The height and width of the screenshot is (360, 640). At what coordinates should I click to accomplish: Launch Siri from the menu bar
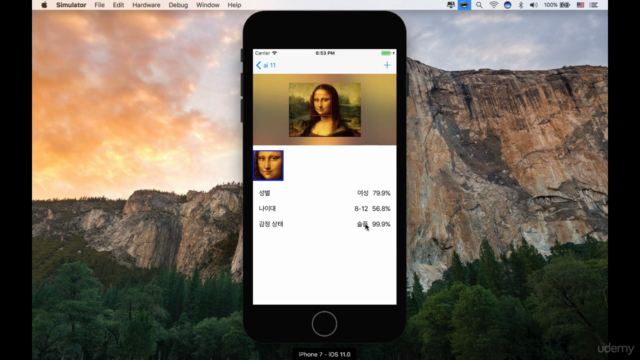(507, 5)
